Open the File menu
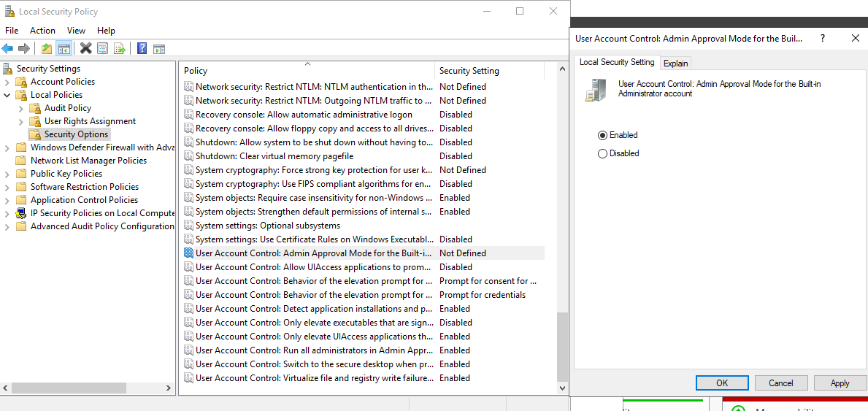This screenshot has width=868, height=411. pyautogui.click(x=12, y=31)
